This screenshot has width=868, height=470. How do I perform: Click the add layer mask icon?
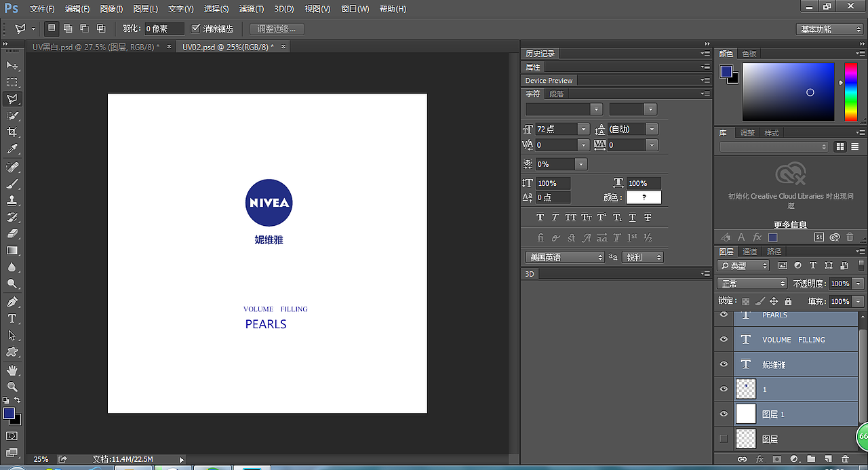tap(776, 459)
